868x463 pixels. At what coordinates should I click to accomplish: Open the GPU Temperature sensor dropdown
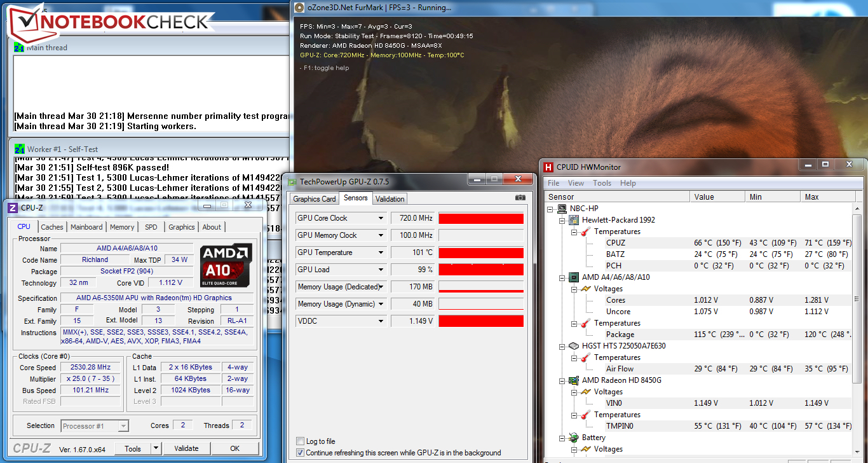tap(381, 252)
